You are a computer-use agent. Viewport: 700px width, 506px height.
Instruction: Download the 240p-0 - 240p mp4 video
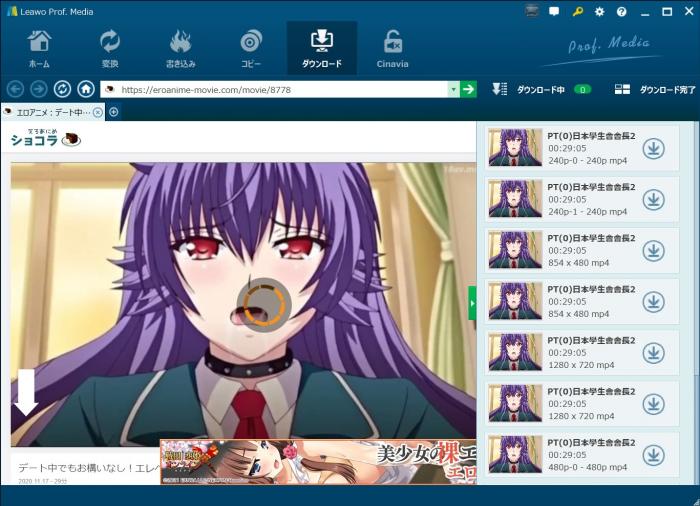[x=654, y=149]
